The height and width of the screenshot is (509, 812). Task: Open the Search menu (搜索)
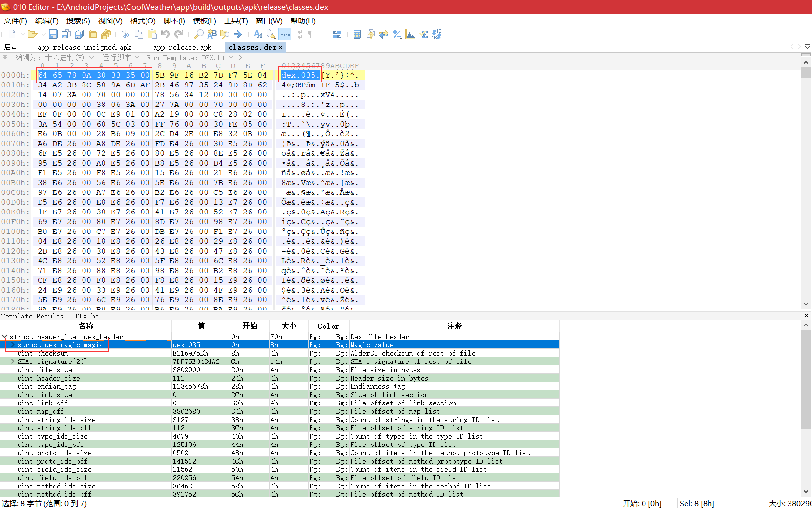(x=78, y=21)
